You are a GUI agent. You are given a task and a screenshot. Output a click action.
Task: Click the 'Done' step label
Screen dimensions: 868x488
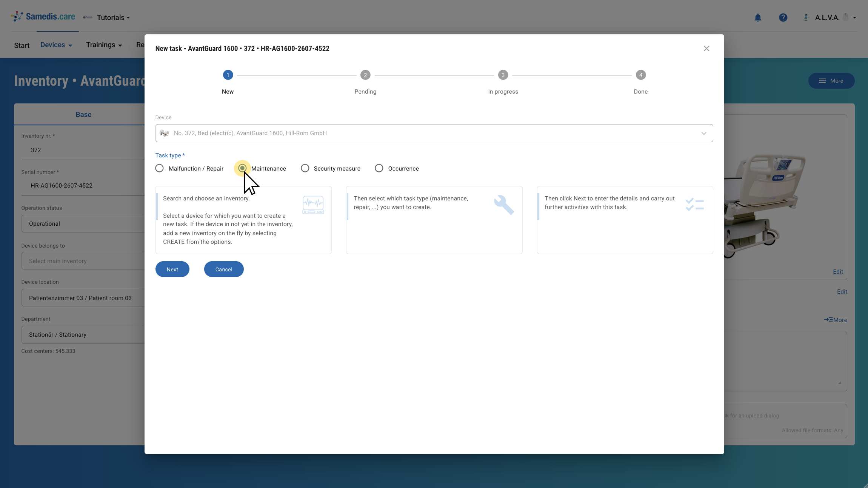click(x=641, y=92)
